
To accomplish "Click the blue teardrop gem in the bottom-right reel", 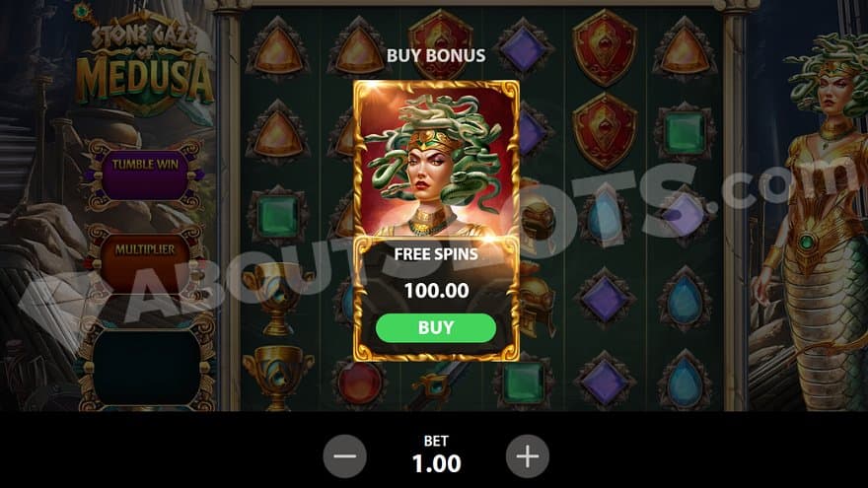I will click(x=685, y=382).
